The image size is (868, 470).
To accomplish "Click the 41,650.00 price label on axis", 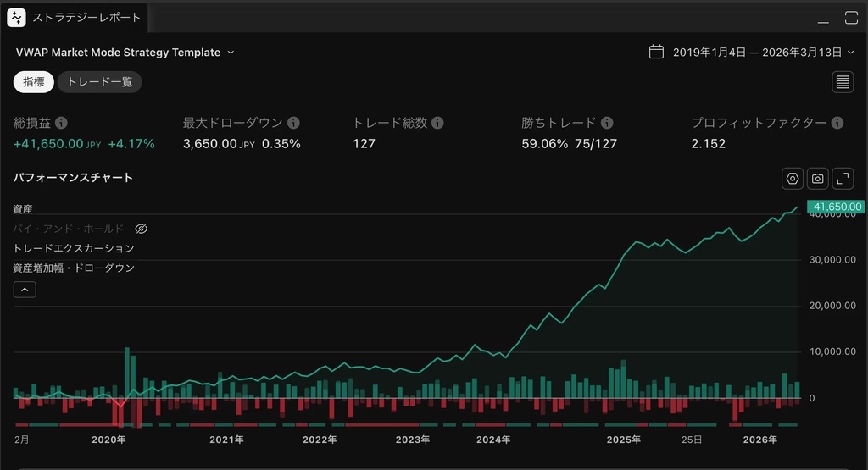I will (x=837, y=207).
